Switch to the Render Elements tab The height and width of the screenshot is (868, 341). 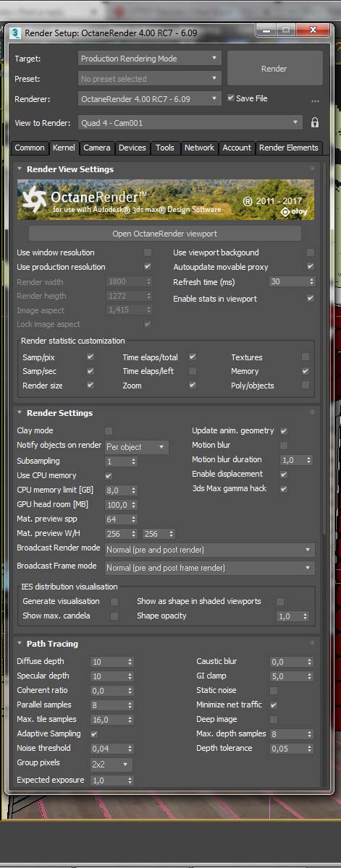point(288,148)
